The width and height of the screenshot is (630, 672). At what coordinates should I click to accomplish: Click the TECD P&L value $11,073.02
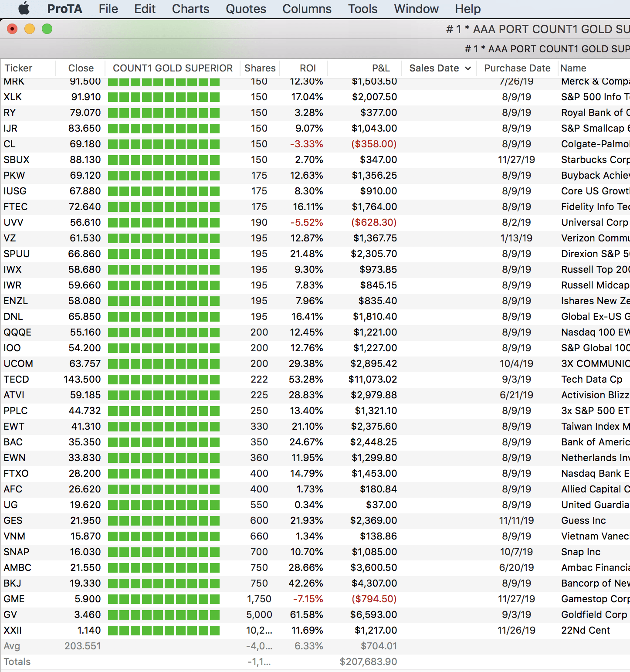click(373, 379)
